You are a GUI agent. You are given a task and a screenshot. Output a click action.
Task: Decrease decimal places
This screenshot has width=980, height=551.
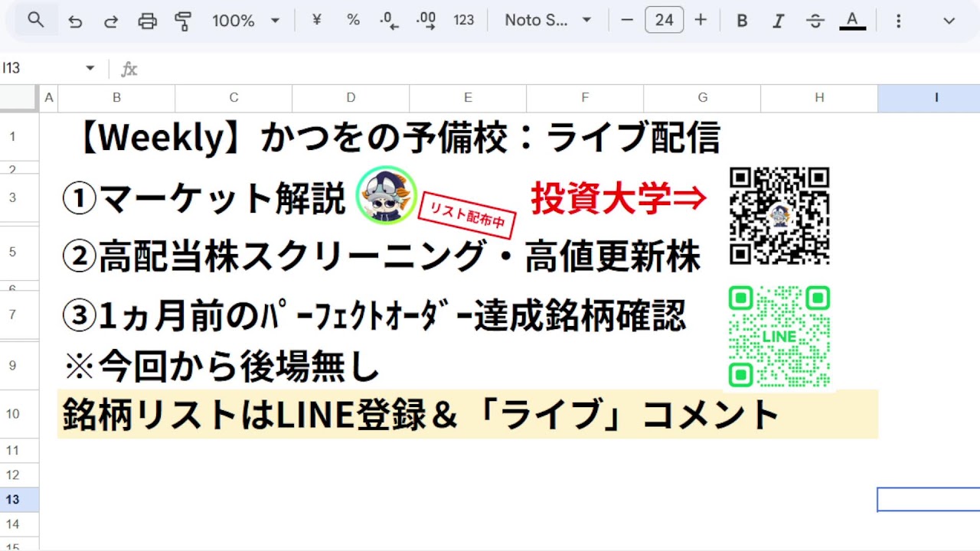[x=390, y=21]
